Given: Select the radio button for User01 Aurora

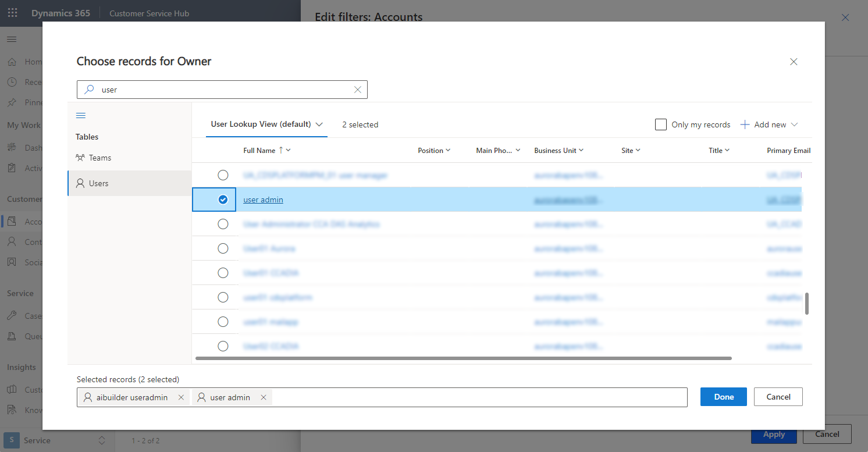Looking at the screenshot, I should [x=223, y=248].
